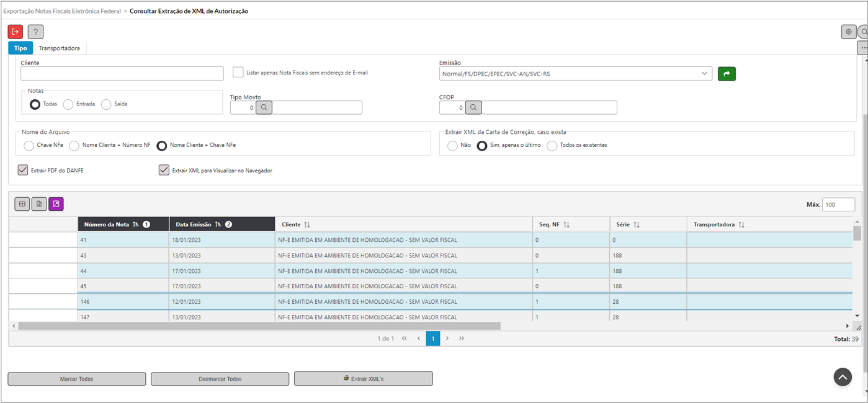Open help with the question mark icon
The width and height of the screenshot is (868, 403).
pyautogui.click(x=35, y=32)
